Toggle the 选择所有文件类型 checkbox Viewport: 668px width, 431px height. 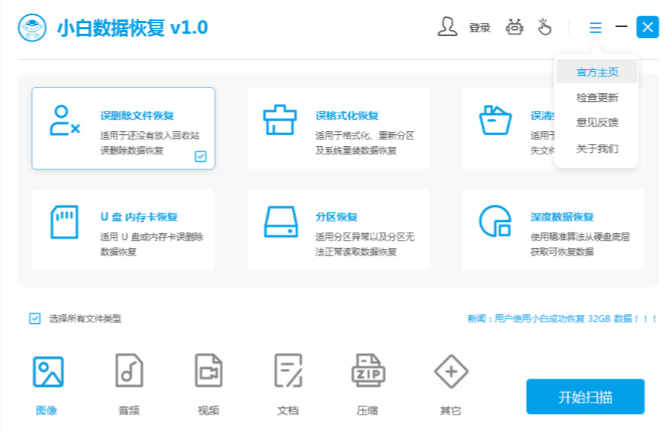[x=36, y=319]
